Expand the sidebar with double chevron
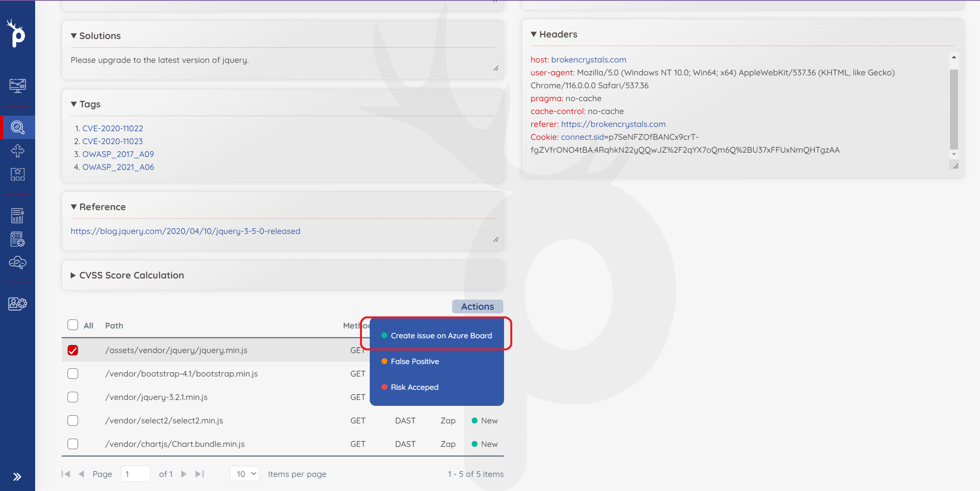This screenshot has height=491, width=980. (17, 477)
